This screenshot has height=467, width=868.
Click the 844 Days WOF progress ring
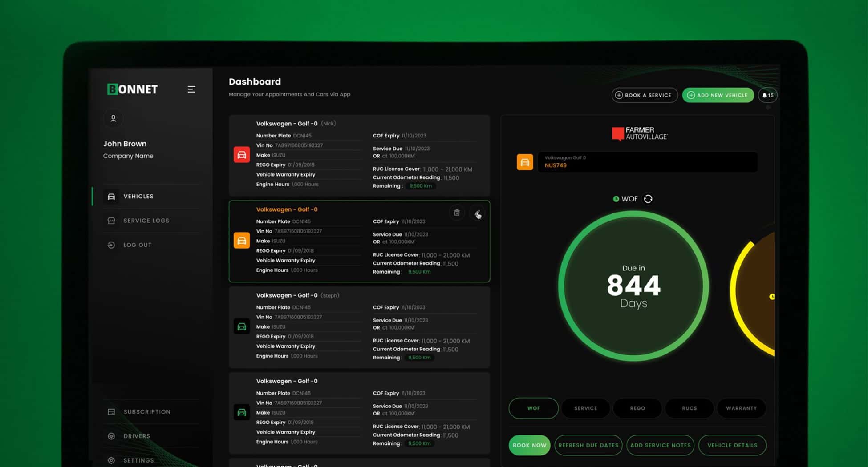coord(633,286)
